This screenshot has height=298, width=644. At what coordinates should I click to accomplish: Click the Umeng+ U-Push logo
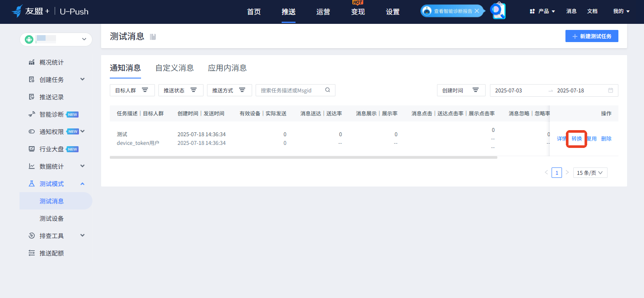[x=50, y=11]
